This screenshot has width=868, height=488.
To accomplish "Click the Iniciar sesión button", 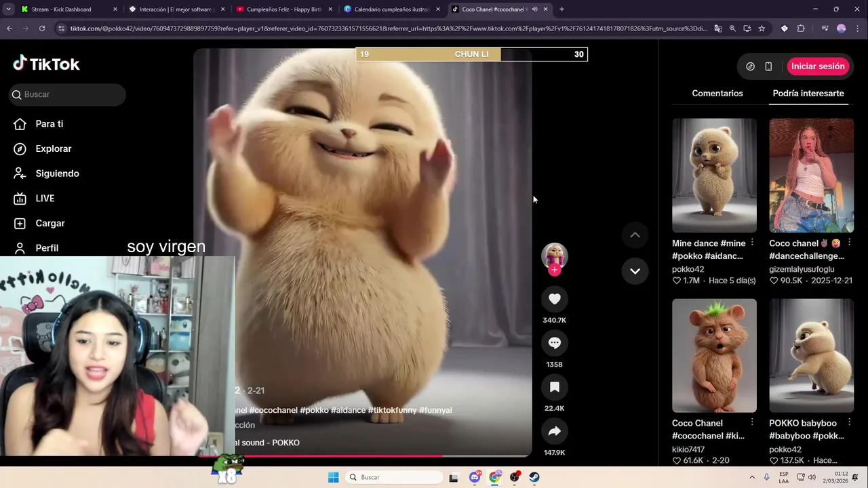I will coord(818,66).
